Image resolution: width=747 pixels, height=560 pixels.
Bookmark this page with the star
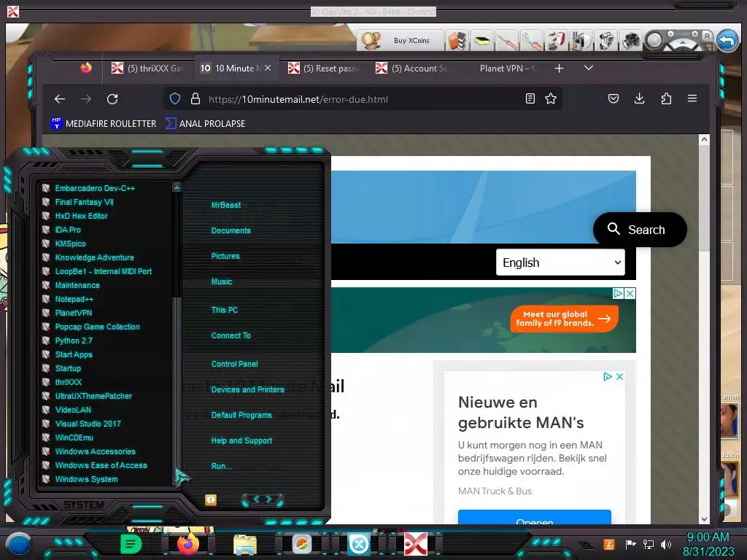pyautogui.click(x=551, y=98)
